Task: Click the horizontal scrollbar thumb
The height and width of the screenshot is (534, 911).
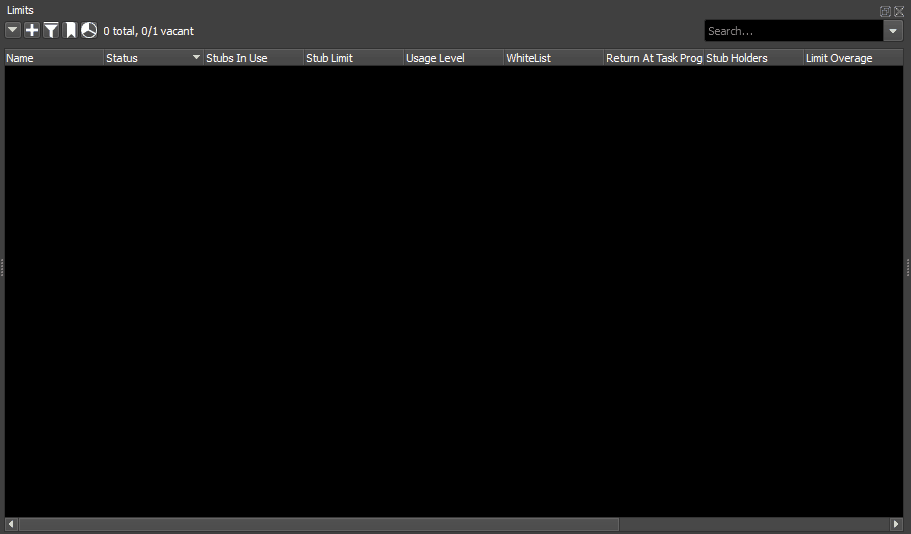Action: point(319,524)
